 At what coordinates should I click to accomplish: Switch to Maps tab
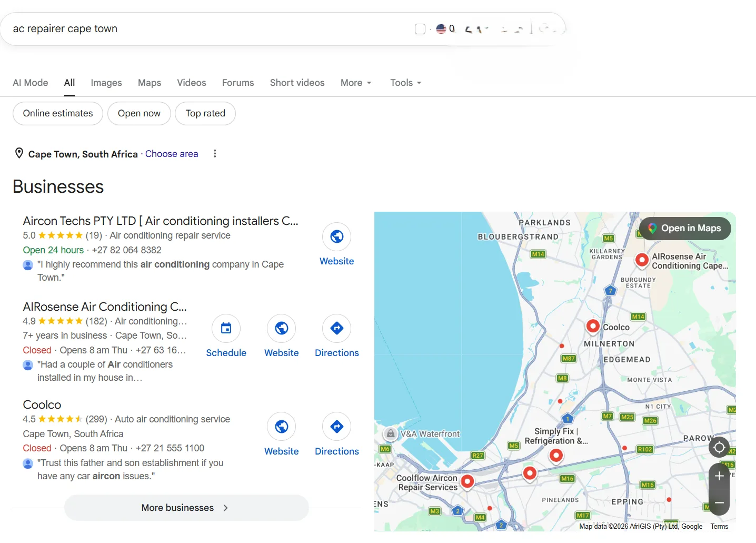pyautogui.click(x=150, y=83)
